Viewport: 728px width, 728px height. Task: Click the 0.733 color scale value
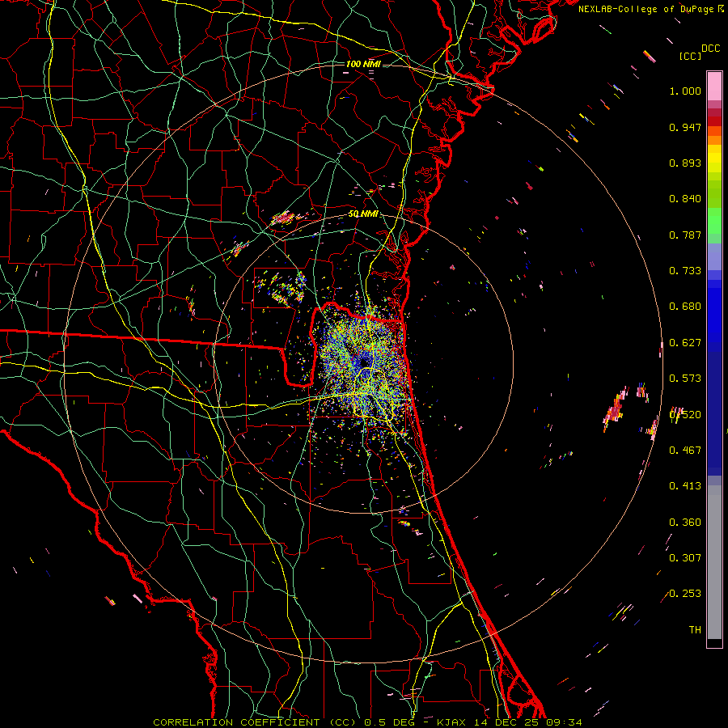click(x=685, y=271)
